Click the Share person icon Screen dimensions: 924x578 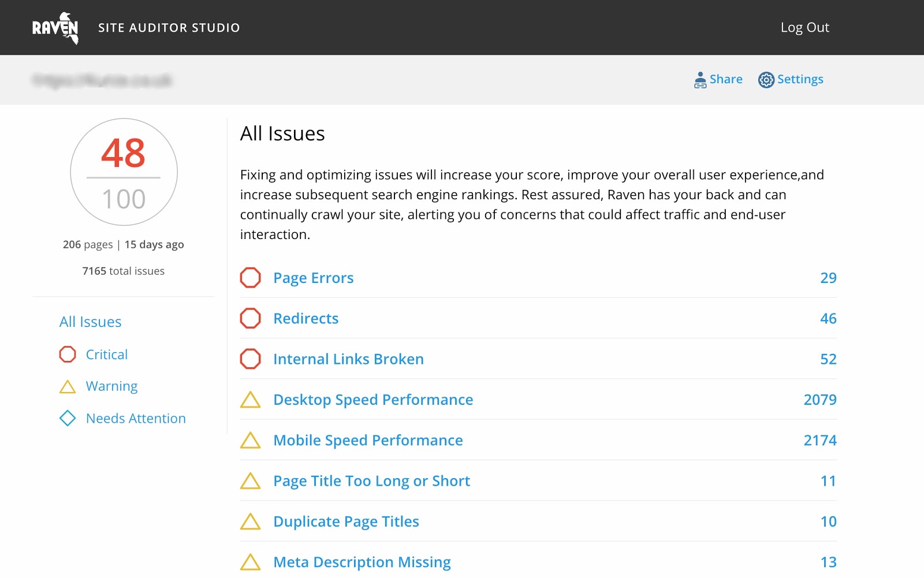coord(700,80)
